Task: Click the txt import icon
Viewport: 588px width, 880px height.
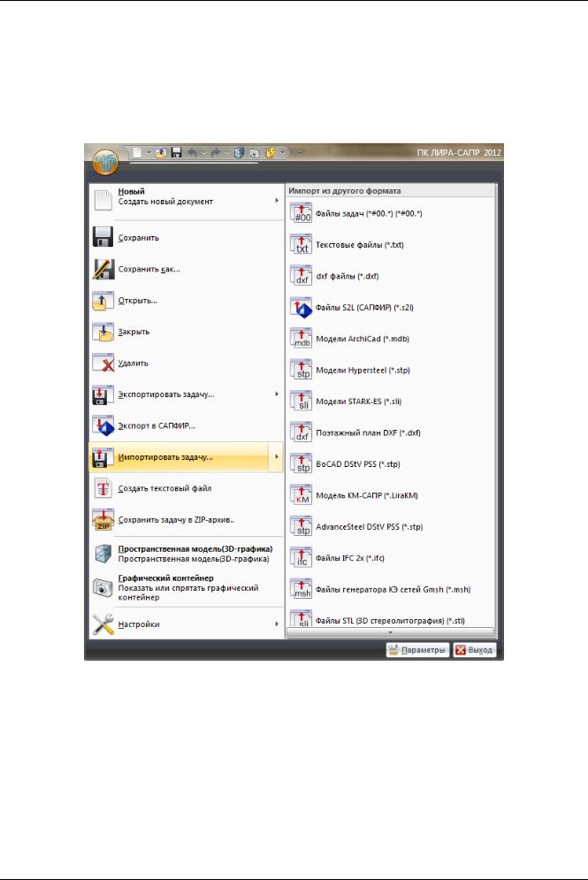Action: 302,245
